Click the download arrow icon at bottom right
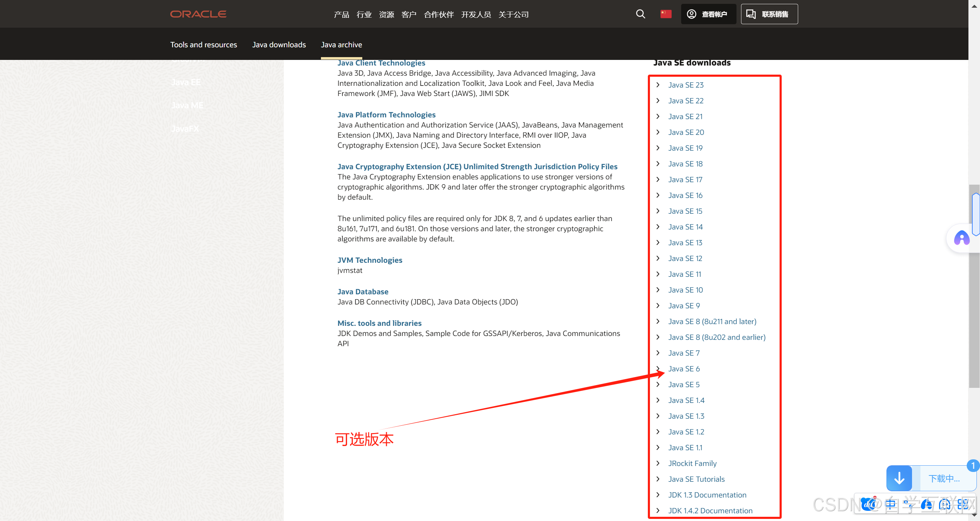The image size is (980, 521). tap(899, 478)
